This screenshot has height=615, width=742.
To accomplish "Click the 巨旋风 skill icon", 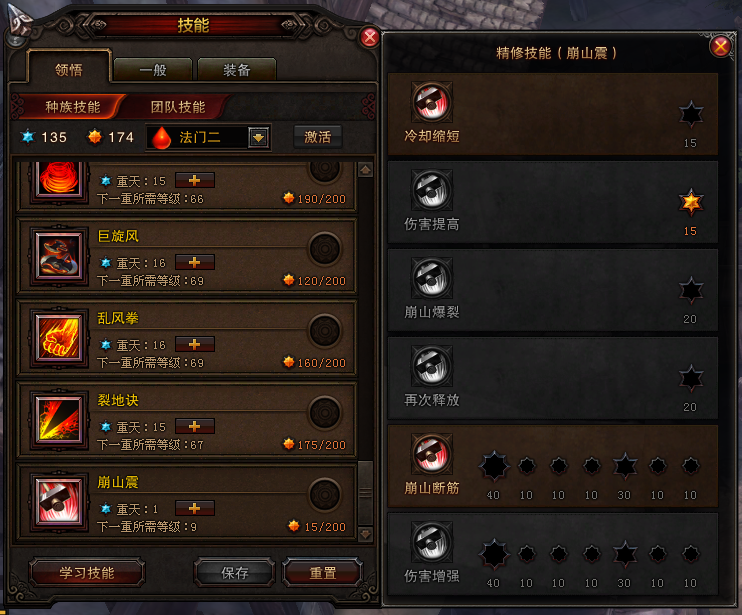I will [59, 257].
